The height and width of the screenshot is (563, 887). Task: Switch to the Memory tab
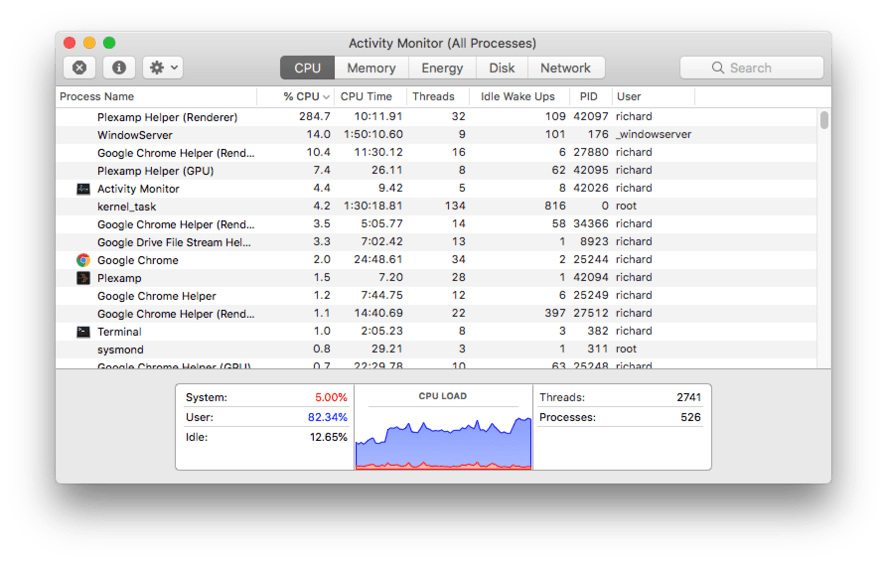[371, 68]
